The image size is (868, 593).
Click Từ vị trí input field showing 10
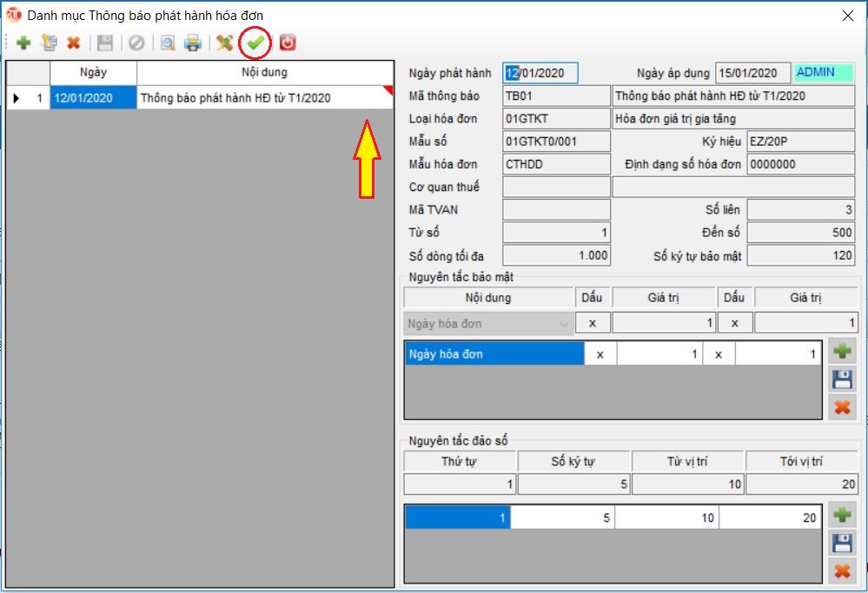pyautogui.click(x=687, y=484)
